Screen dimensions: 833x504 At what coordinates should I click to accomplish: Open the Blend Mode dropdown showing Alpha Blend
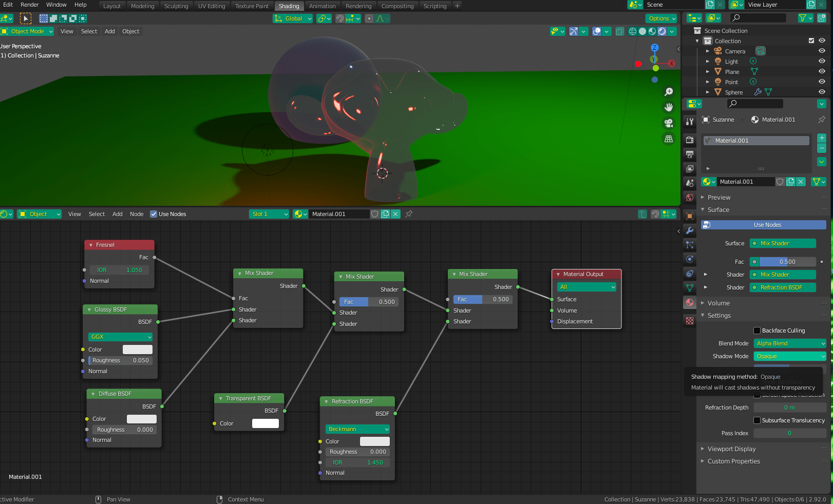tap(789, 343)
